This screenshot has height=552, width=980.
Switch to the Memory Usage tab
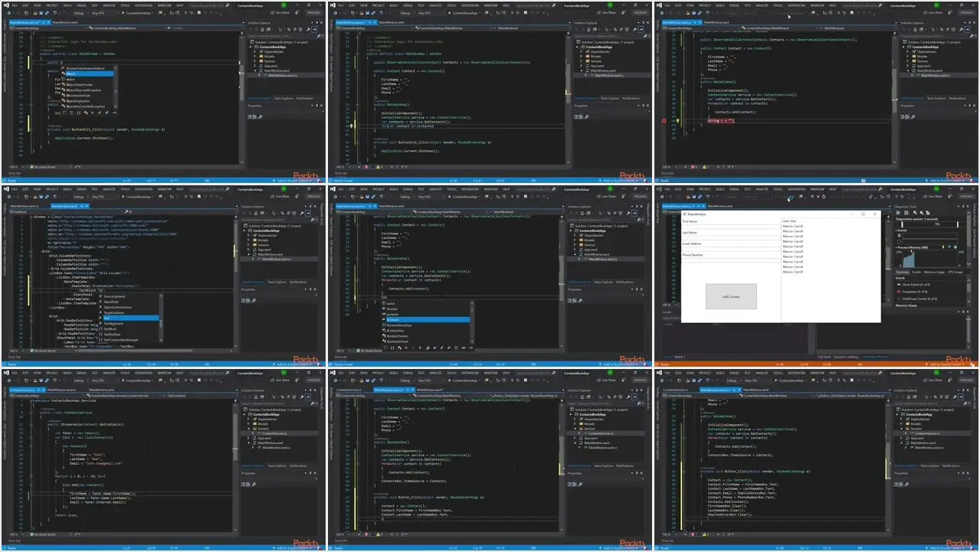934,273
